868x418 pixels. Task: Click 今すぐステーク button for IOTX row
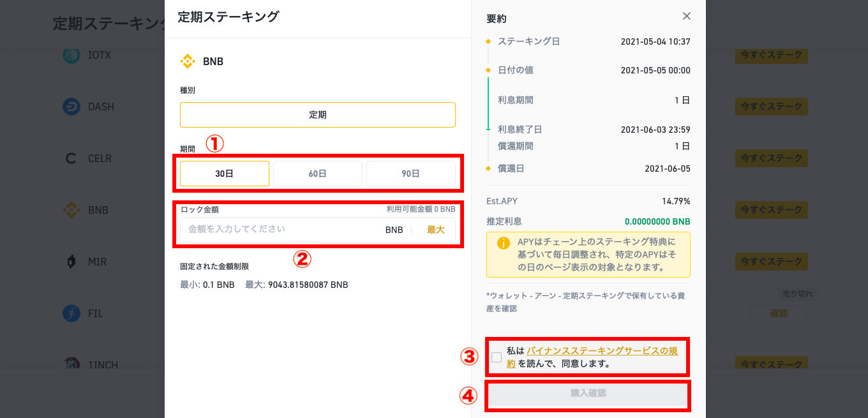coord(772,56)
